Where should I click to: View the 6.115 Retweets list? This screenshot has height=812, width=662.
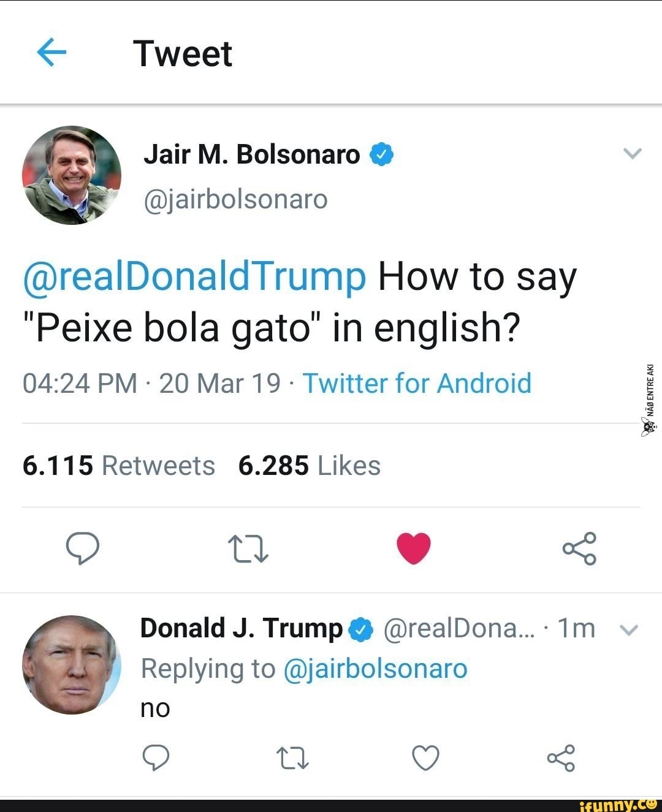click(116, 465)
